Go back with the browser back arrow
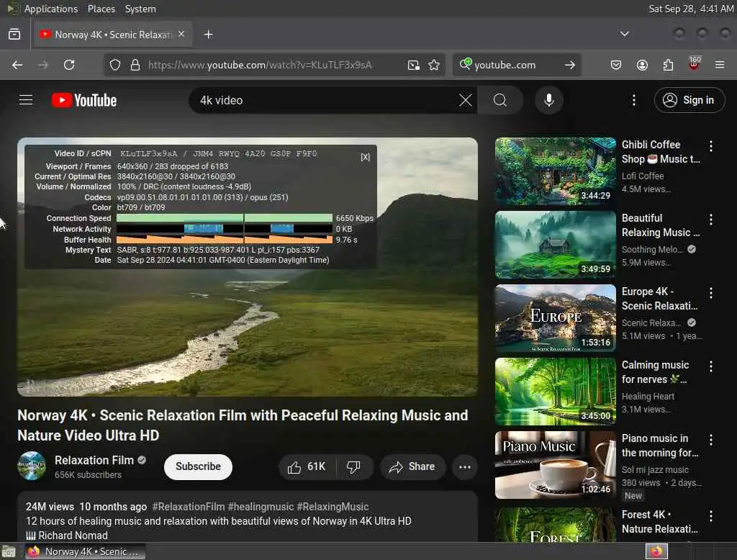Viewport: 737px width, 560px height. tap(17, 65)
